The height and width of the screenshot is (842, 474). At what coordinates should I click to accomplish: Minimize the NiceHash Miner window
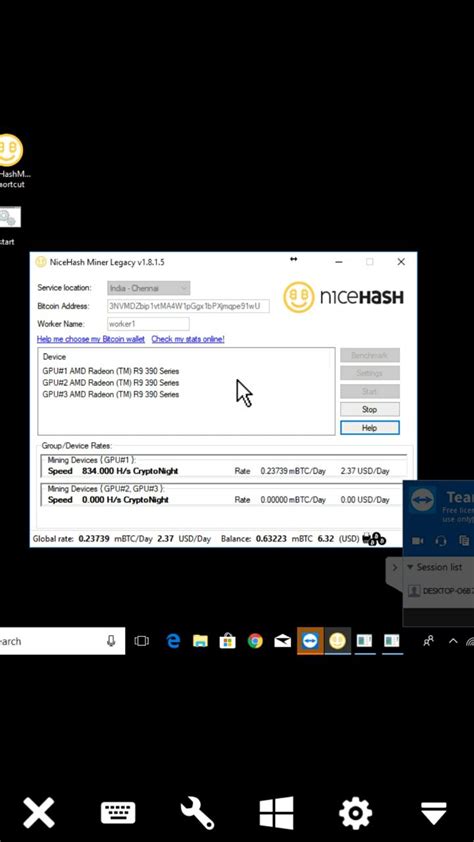point(339,262)
